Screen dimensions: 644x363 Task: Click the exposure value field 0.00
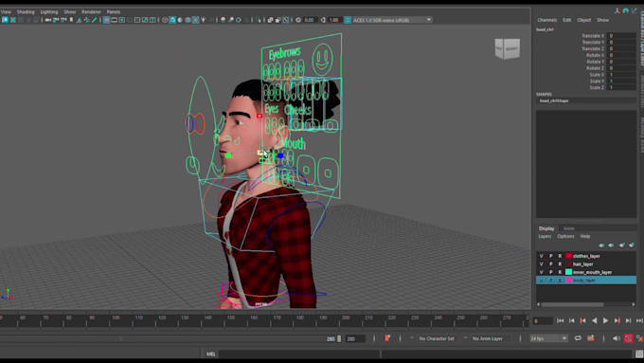[310, 20]
